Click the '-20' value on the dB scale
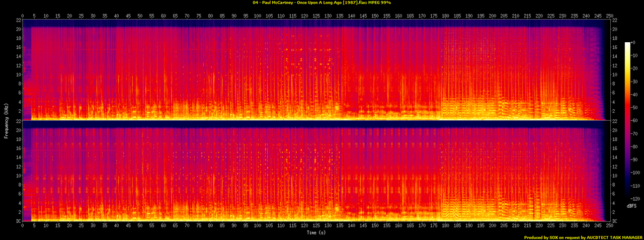The width and height of the screenshot is (644, 240). tap(634, 68)
